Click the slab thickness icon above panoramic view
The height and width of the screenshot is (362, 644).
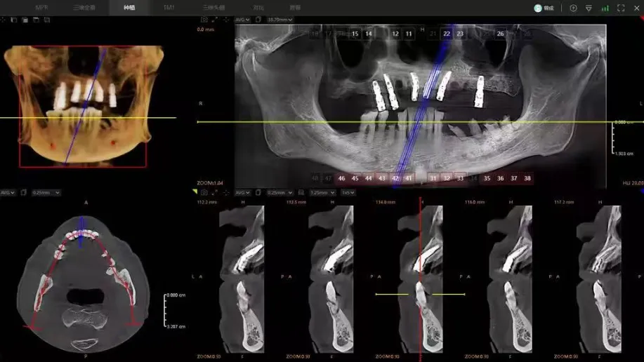point(258,19)
